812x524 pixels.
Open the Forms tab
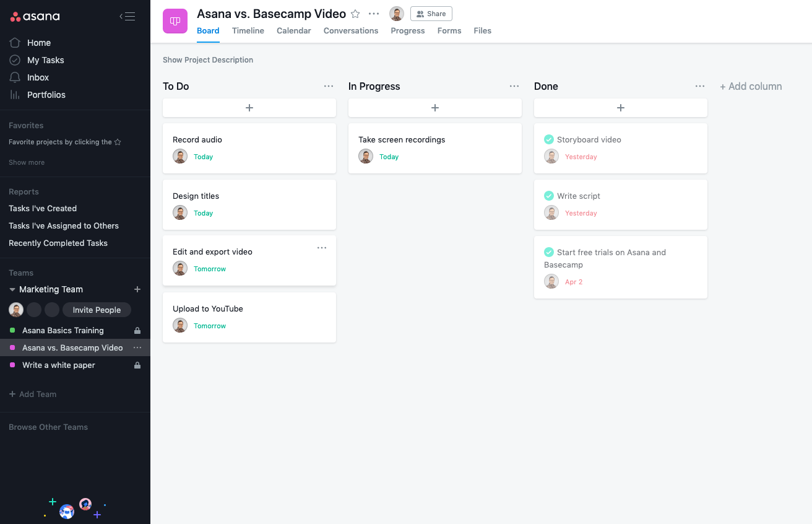click(449, 30)
